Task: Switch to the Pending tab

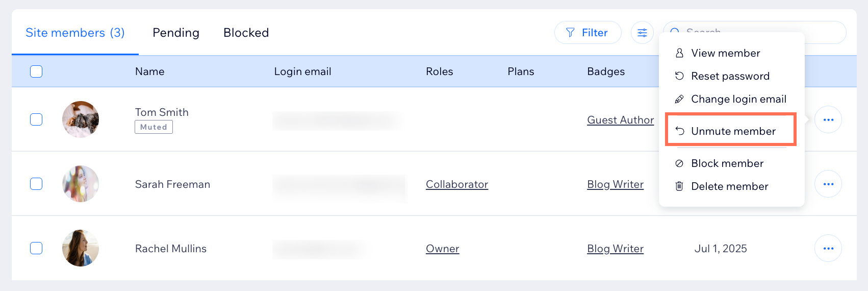Action: point(176,33)
